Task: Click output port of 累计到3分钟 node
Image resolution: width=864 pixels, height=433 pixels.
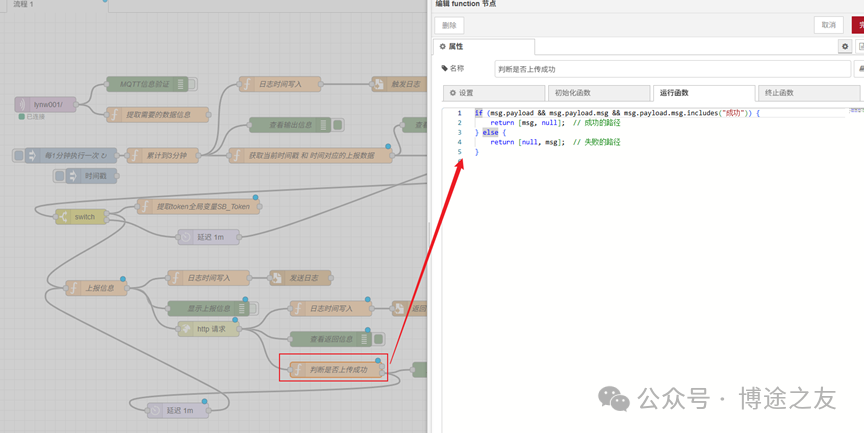Action: click(x=198, y=155)
